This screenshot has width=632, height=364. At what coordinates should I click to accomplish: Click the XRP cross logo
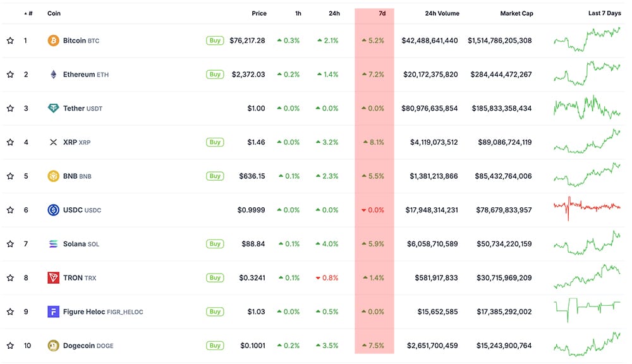(x=53, y=142)
